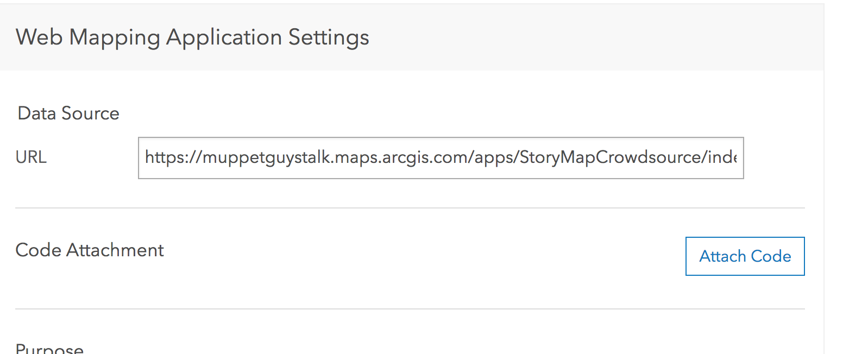Focus the URL input field
Screen dimensions: 868x354
[x=441, y=158]
